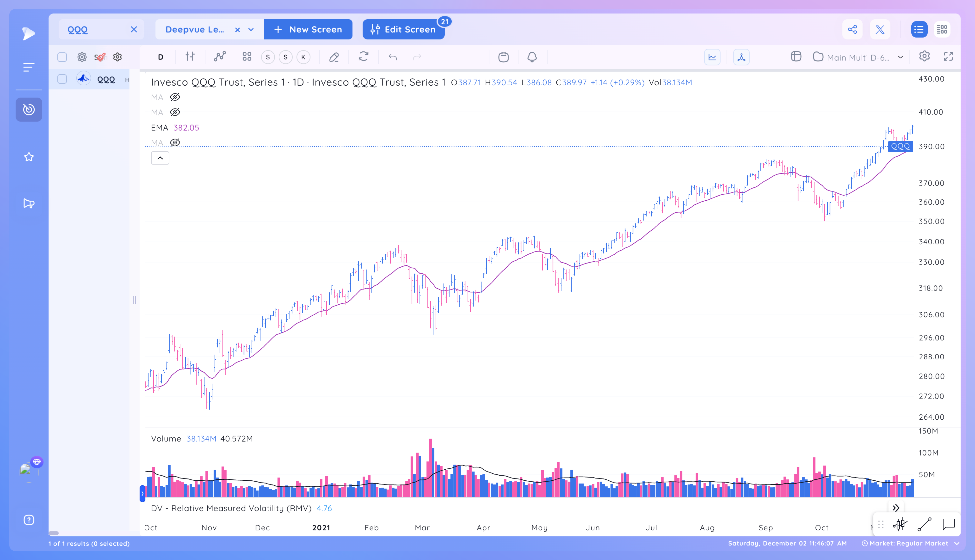Open the chart templates grid icon
This screenshot has width=975, height=560.
point(247,57)
